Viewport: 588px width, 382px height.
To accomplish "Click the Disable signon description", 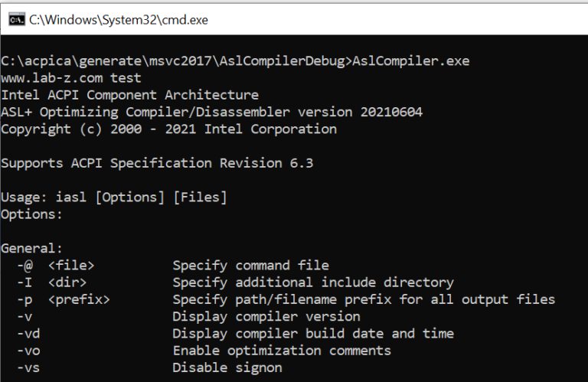I will click(x=227, y=367).
